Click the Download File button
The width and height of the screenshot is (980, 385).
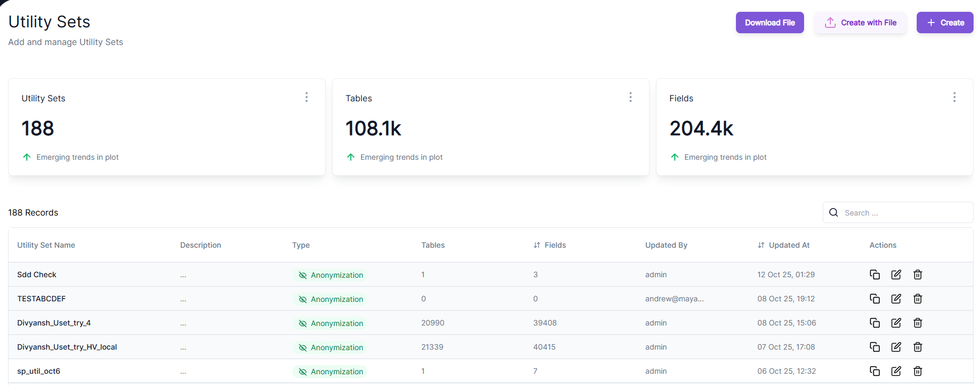pos(769,23)
